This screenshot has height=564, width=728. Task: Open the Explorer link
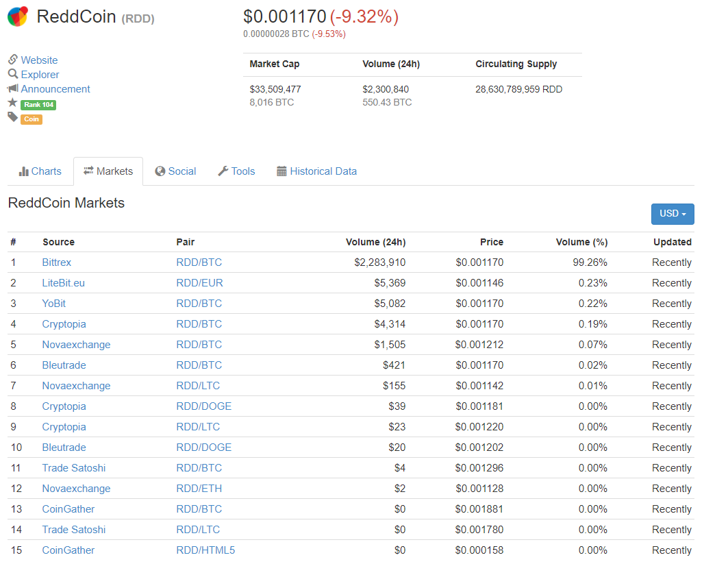(40, 75)
